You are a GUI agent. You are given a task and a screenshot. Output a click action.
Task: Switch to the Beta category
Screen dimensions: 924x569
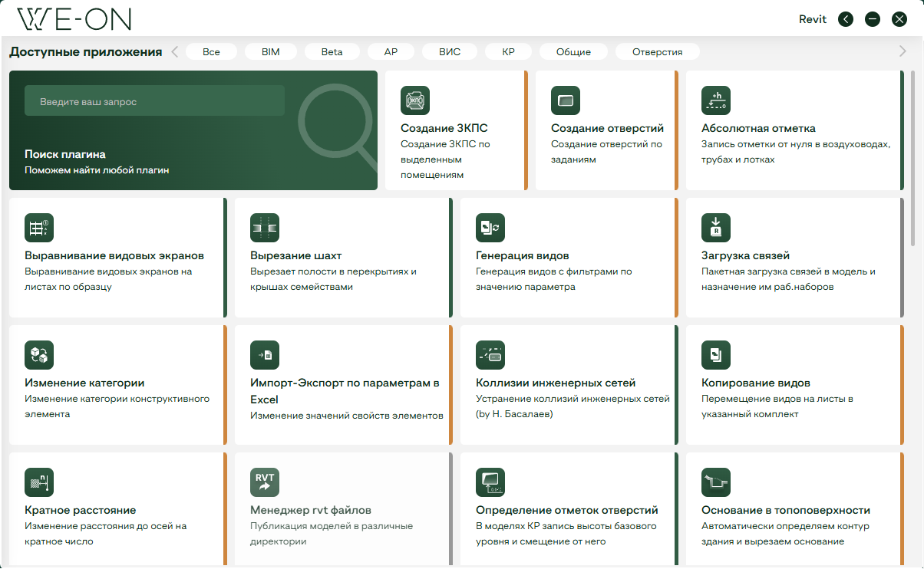332,52
